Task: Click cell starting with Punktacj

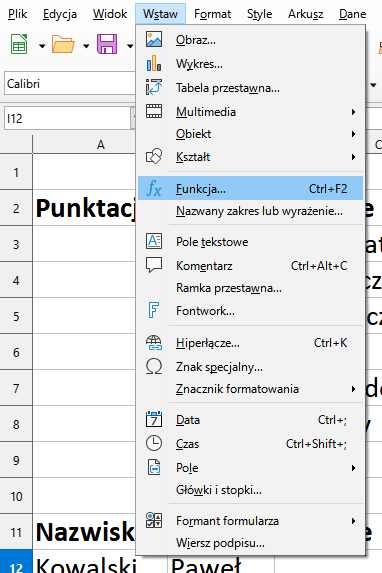Action: (x=84, y=208)
